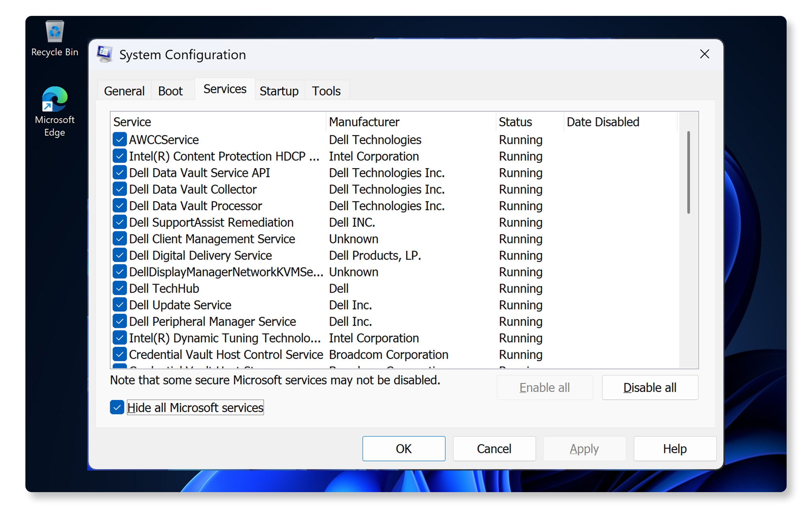812x508 pixels.
Task: Click the Broadcom Corporation manufacturer cell
Action: (x=389, y=355)
